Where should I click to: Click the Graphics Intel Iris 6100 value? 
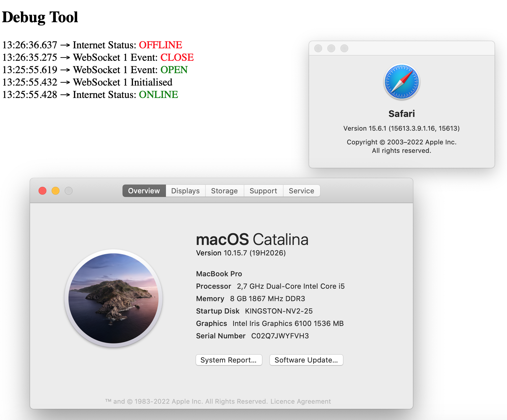coord(288,323)
